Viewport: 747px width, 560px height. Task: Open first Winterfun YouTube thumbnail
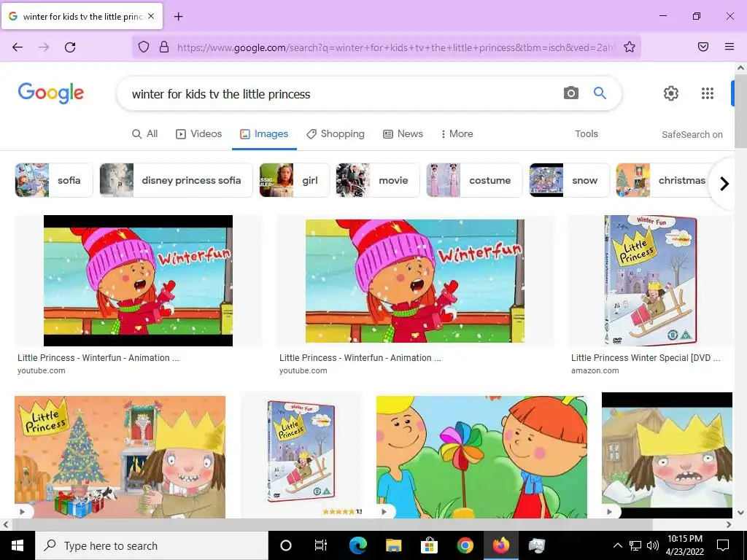(x=138, y=281)
